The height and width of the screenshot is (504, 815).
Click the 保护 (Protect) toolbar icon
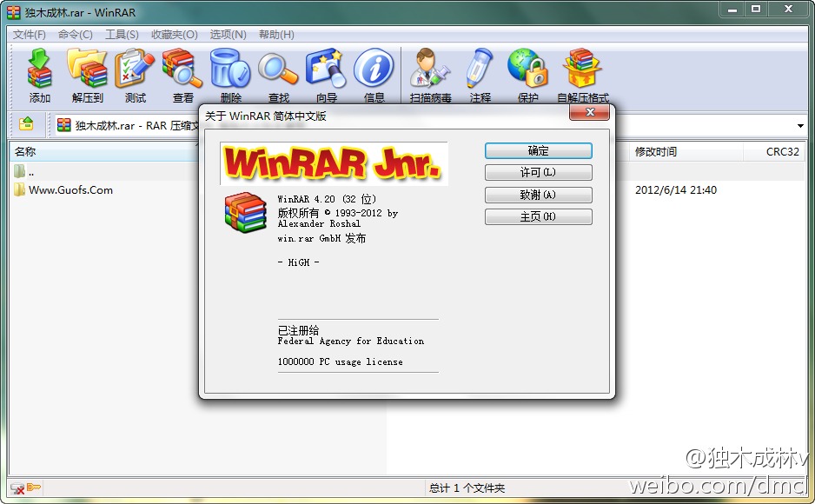pyautogui.click(x=527, y=68)
